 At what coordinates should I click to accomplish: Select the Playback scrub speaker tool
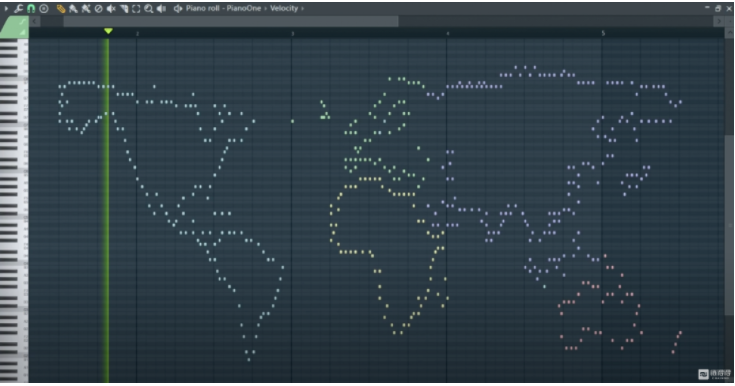tap(161, 8)
